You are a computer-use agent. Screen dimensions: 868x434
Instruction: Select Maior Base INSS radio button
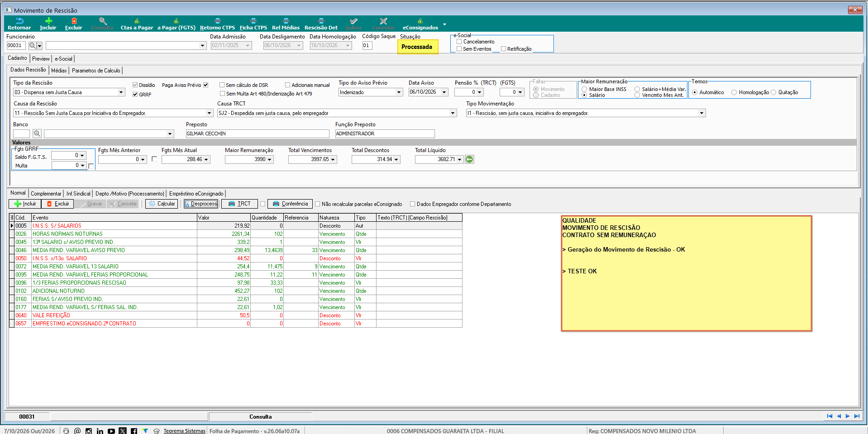coord(584,89)
